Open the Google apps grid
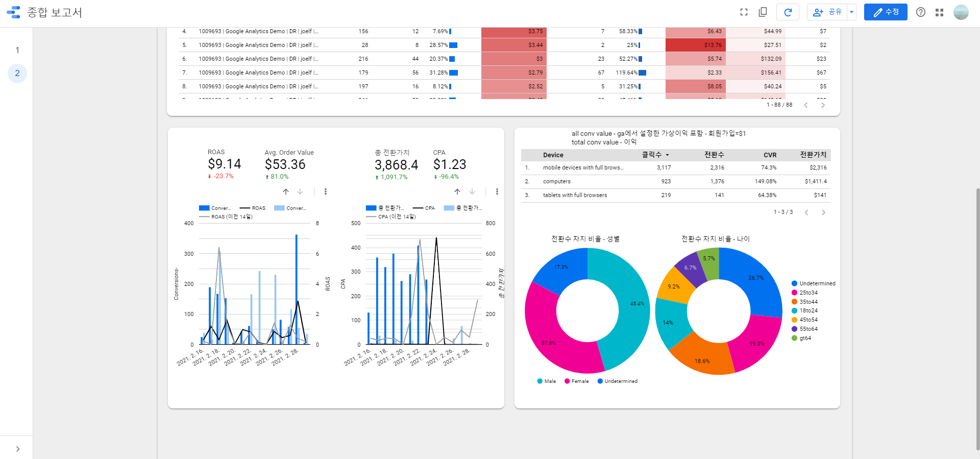The image size is (980, 459). pos(939,12)
